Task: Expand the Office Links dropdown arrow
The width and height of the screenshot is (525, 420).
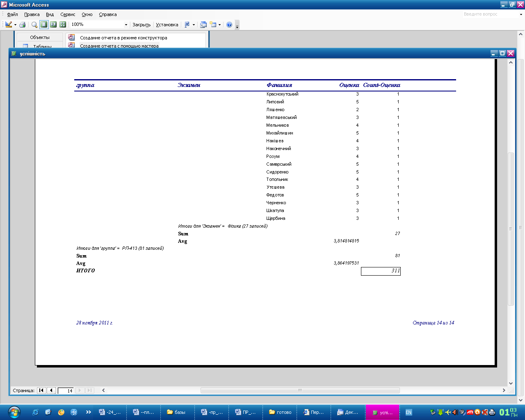Action: tap(194, 25)
